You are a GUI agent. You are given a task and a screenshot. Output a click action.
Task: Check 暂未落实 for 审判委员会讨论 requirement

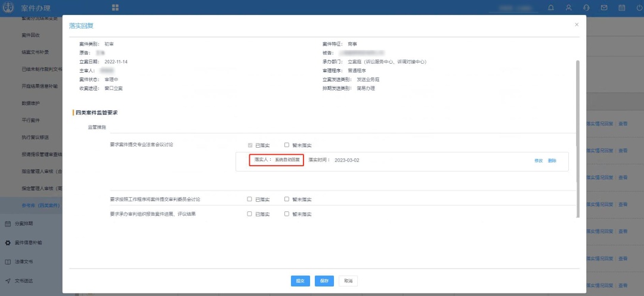pos(287,200)
